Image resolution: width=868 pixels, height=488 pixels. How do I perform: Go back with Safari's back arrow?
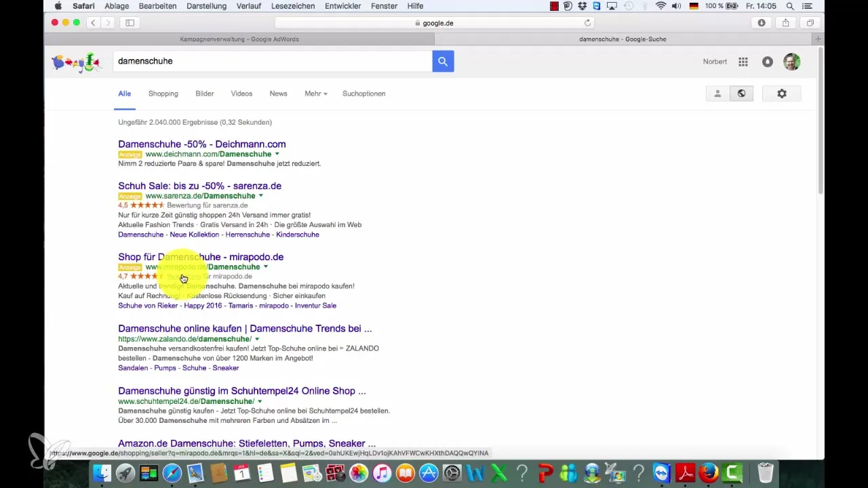point(94,22)
